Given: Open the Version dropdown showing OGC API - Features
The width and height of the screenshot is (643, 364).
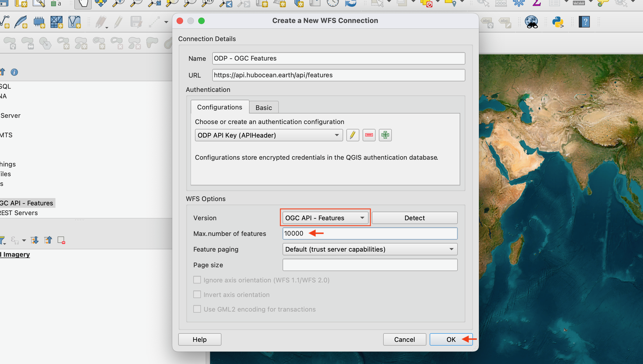Looking at the screenshot, I should (325, 218).
